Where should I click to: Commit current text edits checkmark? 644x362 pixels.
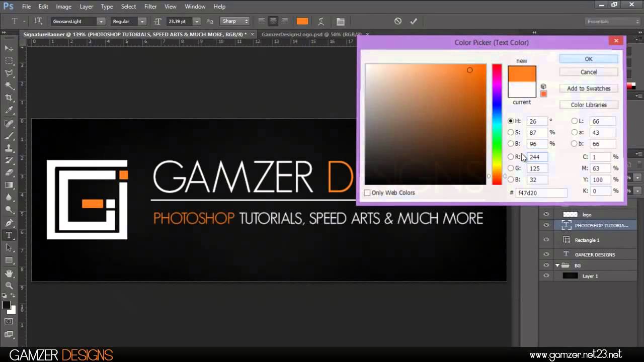[x=414, y=21]
